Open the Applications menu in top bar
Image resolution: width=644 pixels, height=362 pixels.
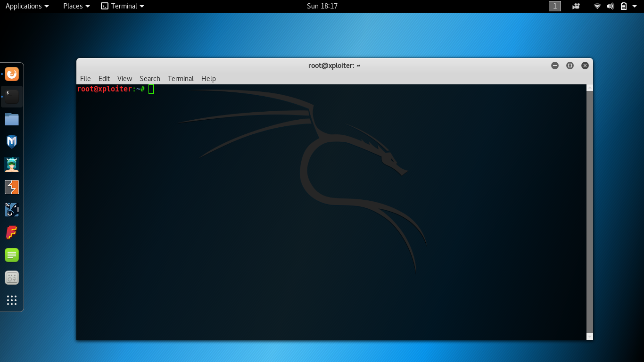pyautogui.click(x=27, y=6)
